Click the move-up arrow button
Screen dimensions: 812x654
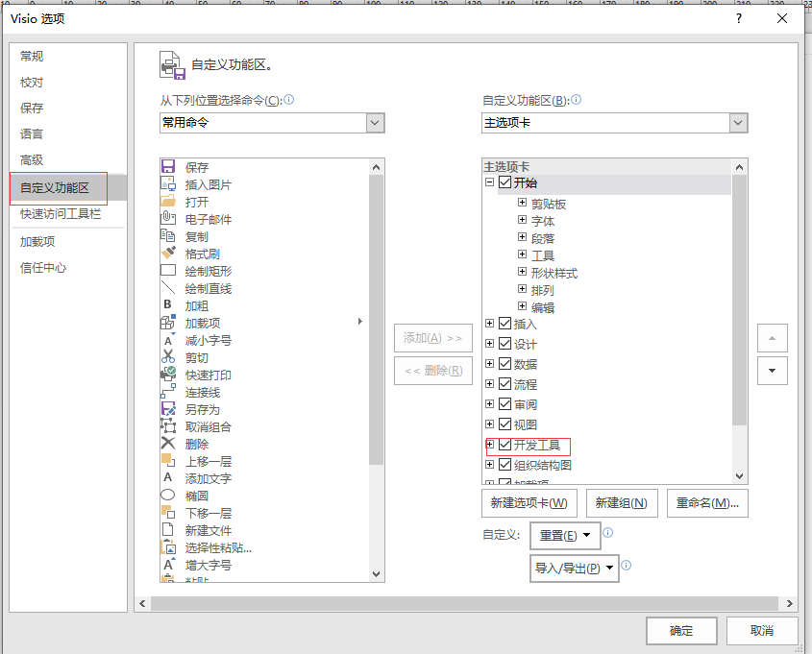coord(773,338)
